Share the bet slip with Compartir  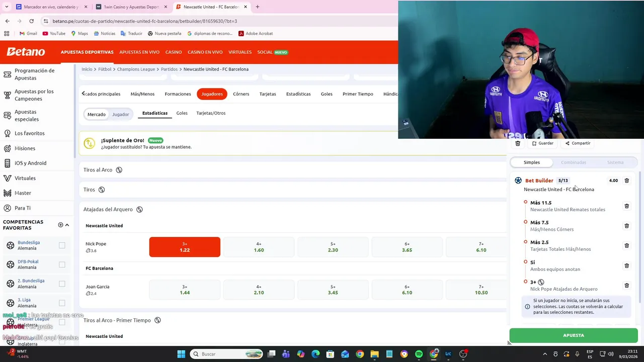578,143
